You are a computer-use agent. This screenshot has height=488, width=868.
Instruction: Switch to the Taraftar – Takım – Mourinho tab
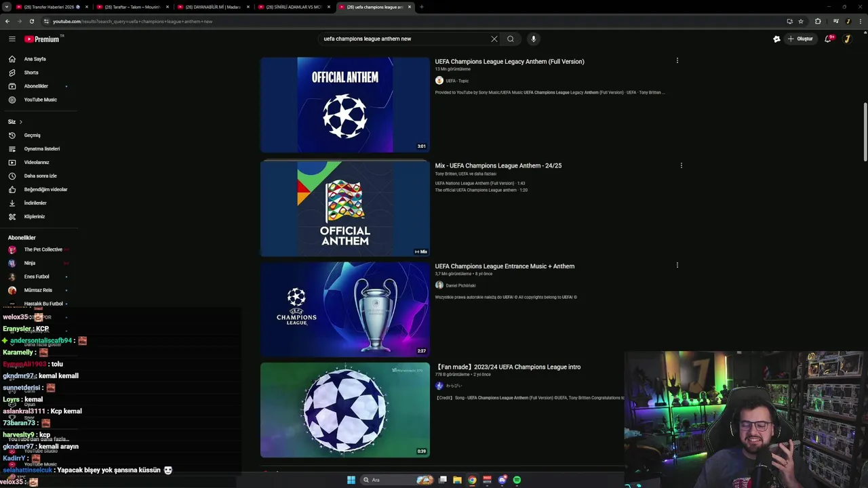pyautogui.click(x=132, y=7)
